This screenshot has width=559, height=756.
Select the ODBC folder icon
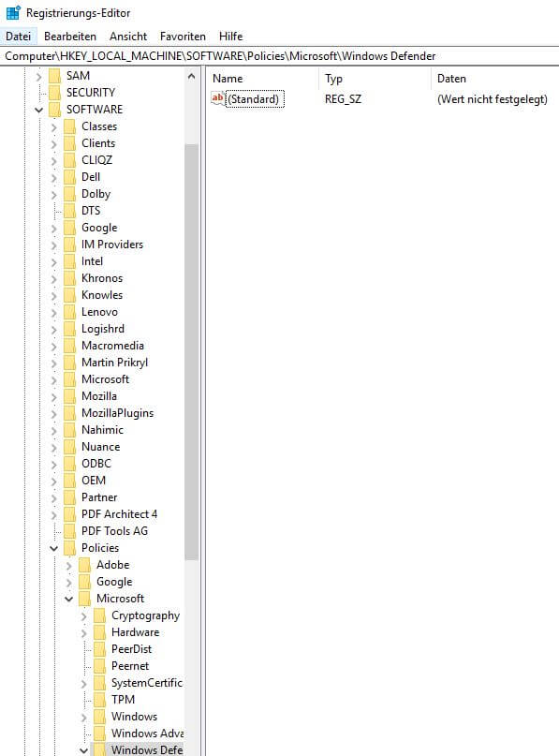70,464
